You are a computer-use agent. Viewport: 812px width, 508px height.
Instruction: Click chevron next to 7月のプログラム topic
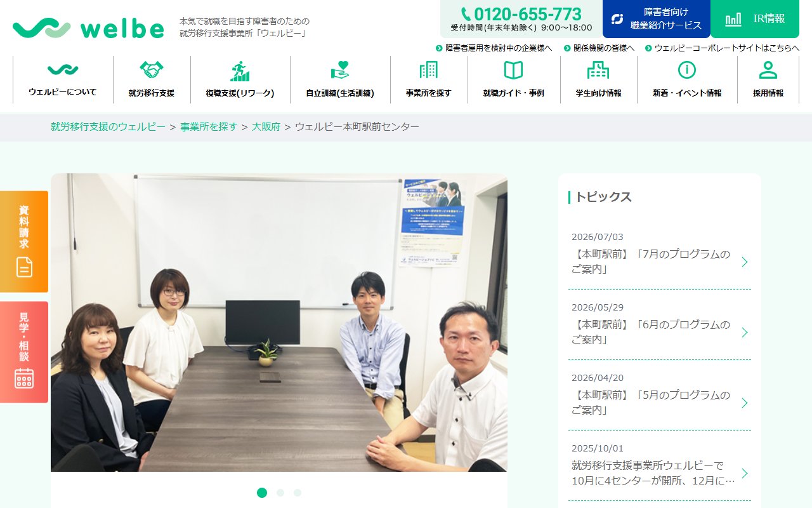(745, 262)
